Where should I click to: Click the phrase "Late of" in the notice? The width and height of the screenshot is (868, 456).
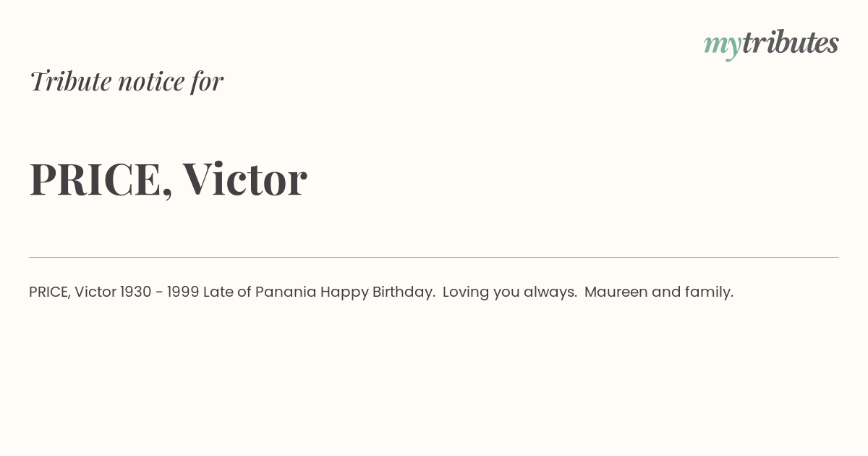pyautogui.click(x=227, y=292)
